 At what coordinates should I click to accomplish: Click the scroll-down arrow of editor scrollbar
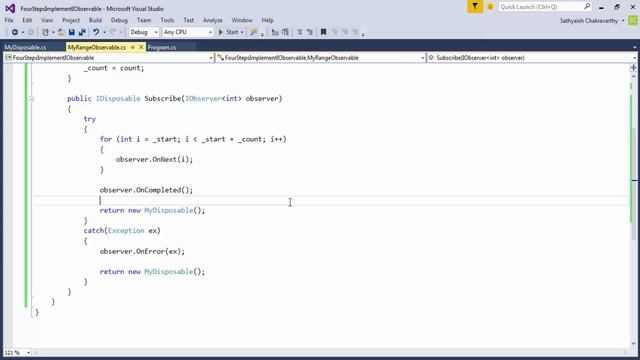pyautogui.click(x=634, y=344)
